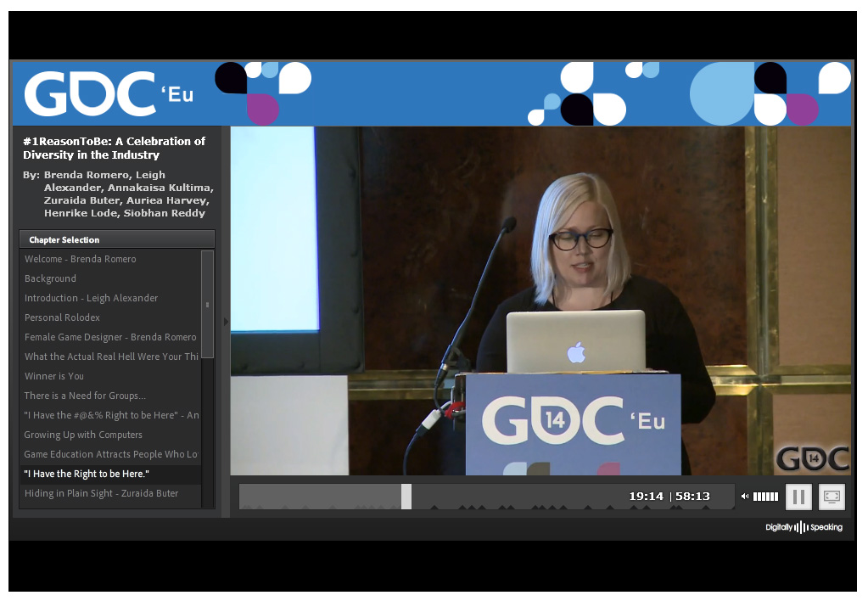
Task: Select the Winner is You chapter
Action: pyautogui.click(x=54, y=376)
